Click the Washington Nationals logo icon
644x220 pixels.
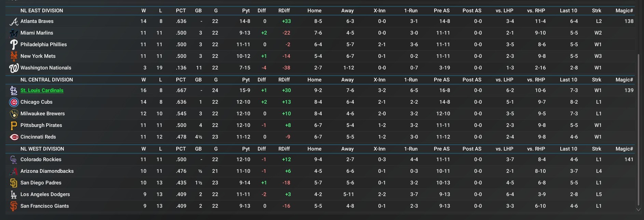click(14, 68)
